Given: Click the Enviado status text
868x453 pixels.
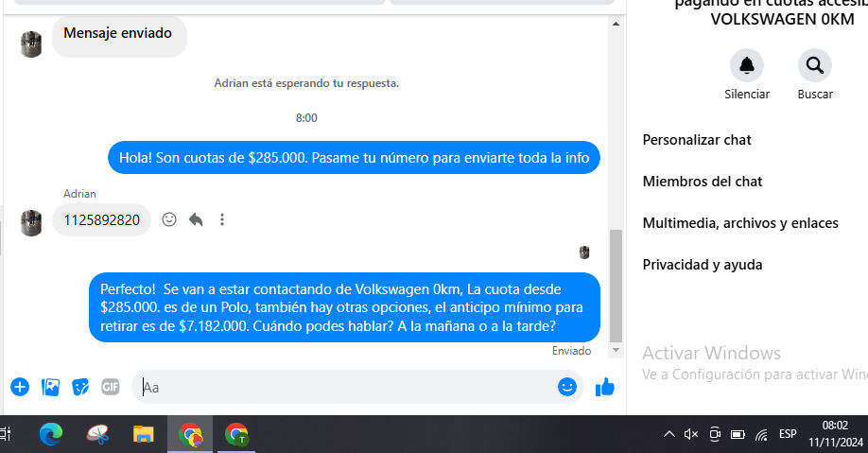Looking at the screenshot, I should click(571, 351).
